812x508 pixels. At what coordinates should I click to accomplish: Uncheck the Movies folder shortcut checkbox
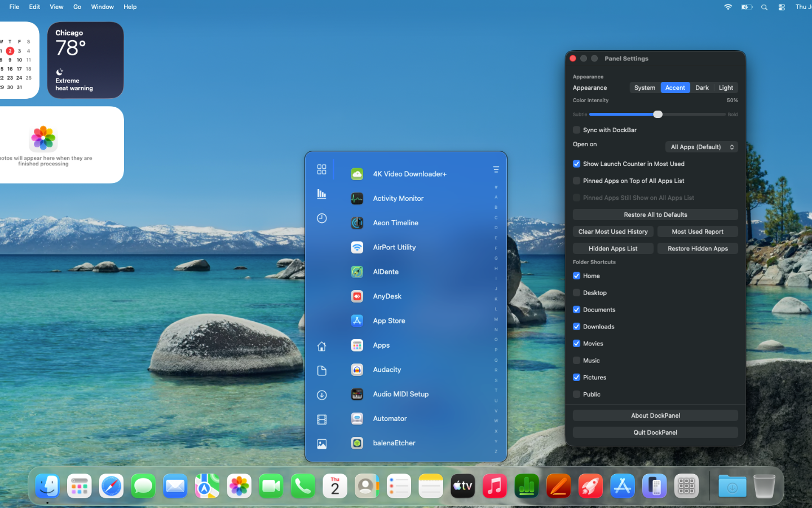pyautogui.click(x=576, y=344)
